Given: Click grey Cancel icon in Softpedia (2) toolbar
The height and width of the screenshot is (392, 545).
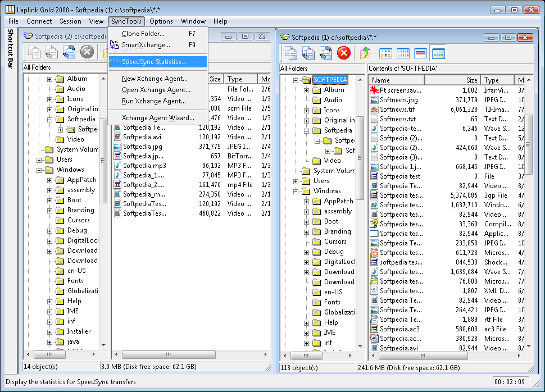Looking at the screenshot, I should [x=87, y=52].
